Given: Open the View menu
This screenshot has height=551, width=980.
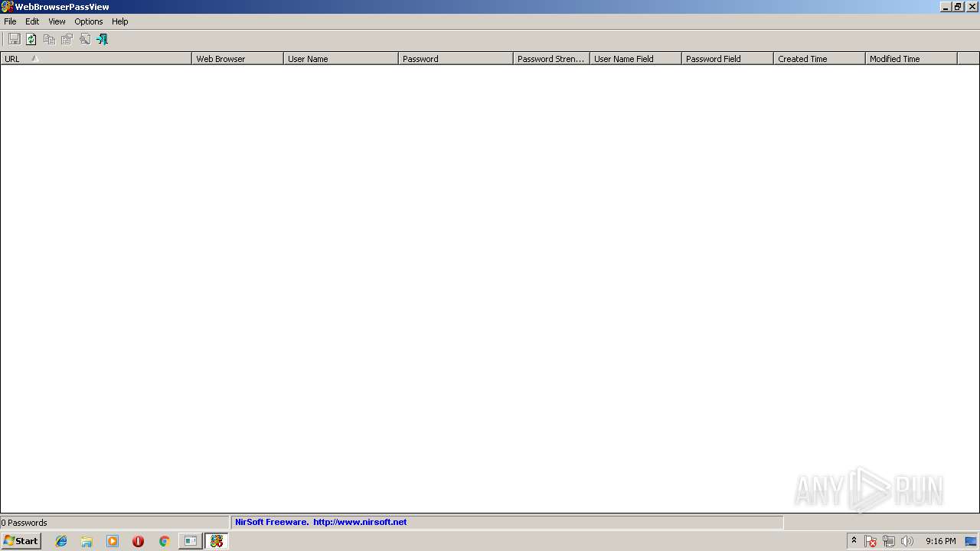Looking at the screenshot, I should (x=57, y=21).
